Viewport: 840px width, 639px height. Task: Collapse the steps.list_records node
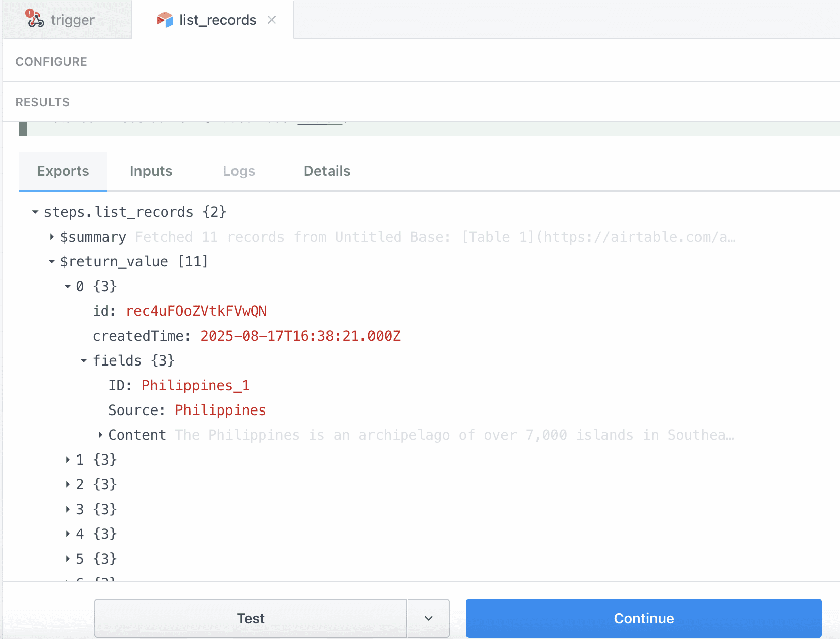click(x=35, y=212)
